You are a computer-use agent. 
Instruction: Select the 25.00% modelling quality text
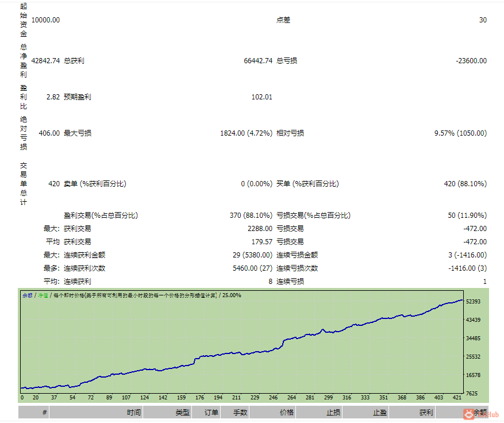pyautogui.click(x=232, y=295)
